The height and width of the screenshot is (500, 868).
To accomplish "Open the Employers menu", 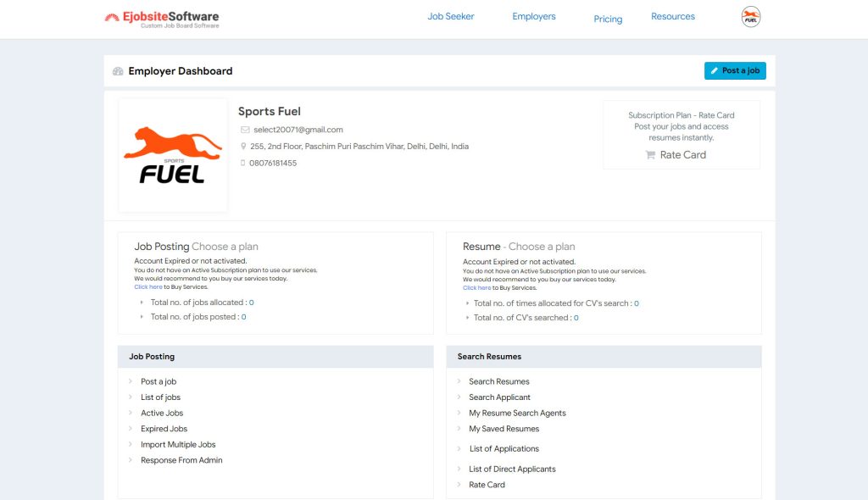I will pos(534,17).
